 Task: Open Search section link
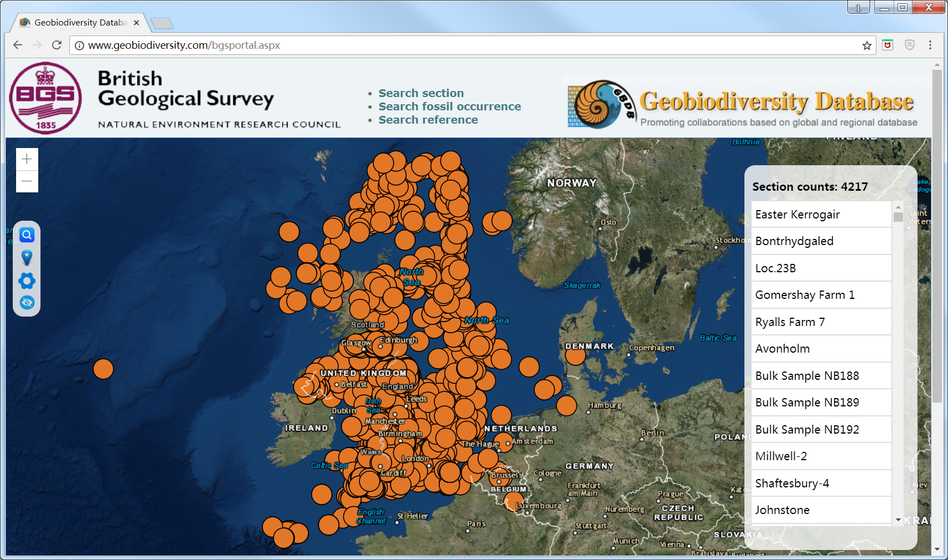click(x=421, y=93)
